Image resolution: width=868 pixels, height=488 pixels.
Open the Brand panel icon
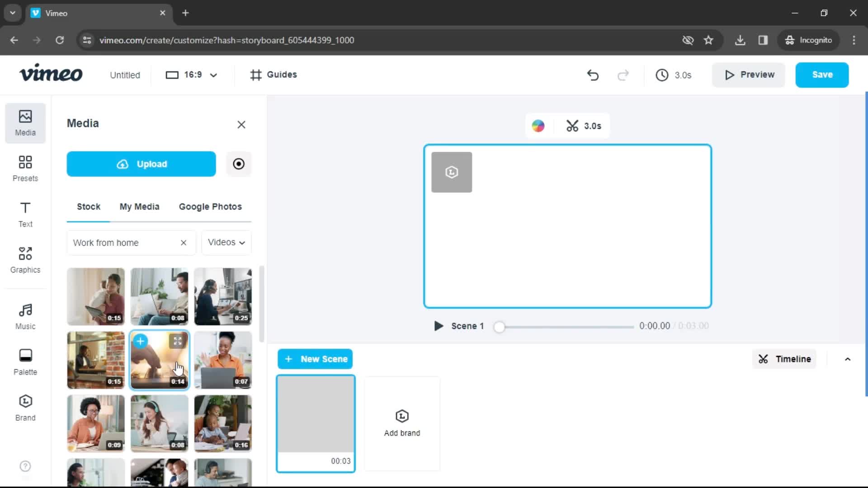(x=25, y=408)
